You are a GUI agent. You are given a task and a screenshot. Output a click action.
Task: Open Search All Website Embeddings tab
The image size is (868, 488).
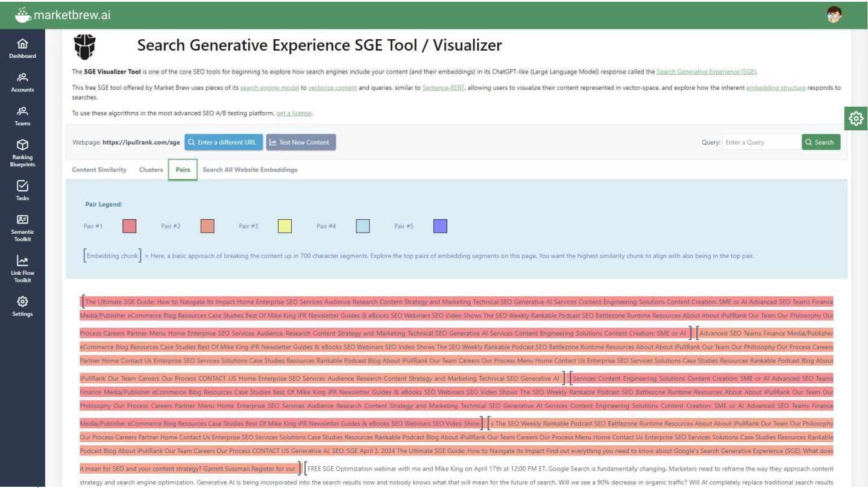(250, 170)
